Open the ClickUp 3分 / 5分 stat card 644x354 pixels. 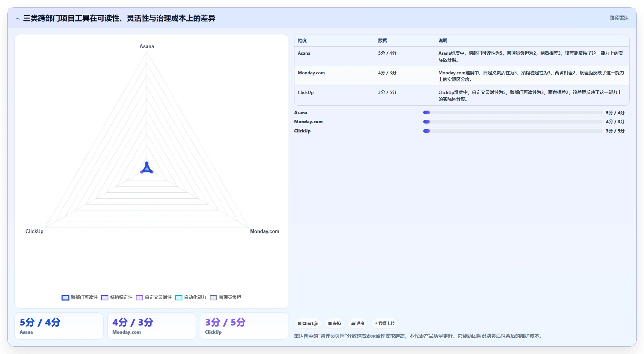coord(244,326)
